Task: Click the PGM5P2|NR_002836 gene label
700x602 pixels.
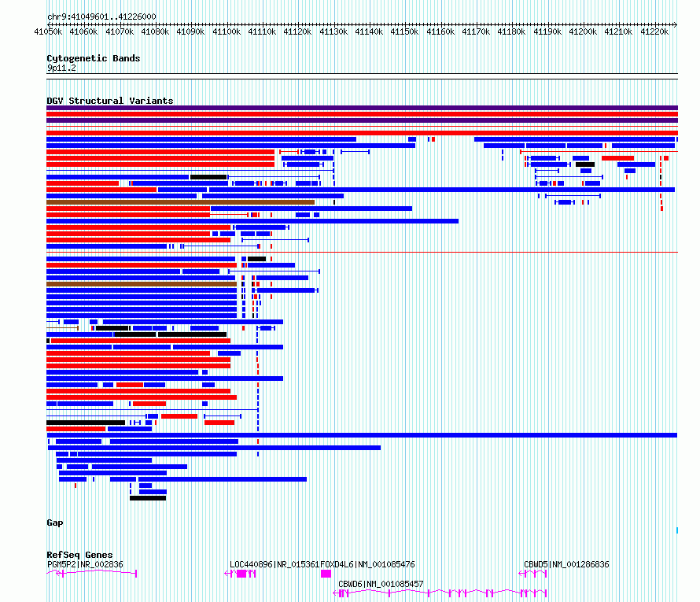Action: click(85, 564)
